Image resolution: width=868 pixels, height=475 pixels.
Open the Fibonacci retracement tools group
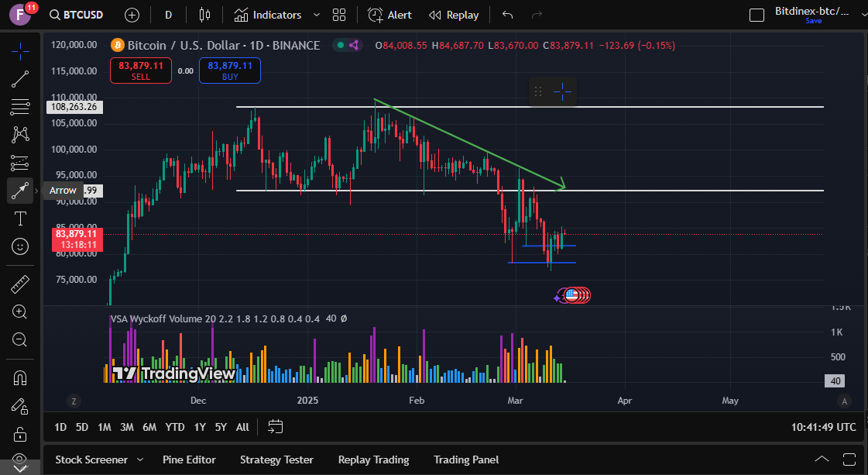point(20,107)
